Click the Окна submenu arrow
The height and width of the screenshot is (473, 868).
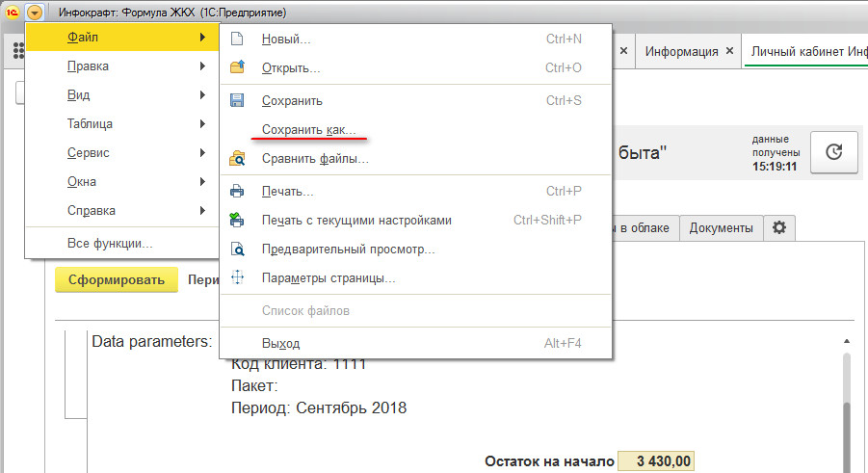[x=202, y=182]
